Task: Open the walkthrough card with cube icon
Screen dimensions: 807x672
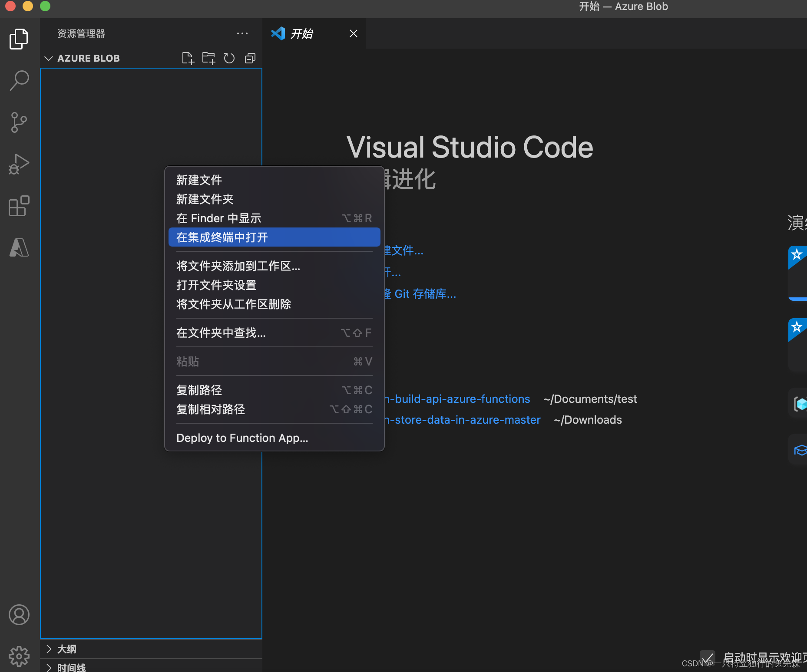Action: pos(798,404)
